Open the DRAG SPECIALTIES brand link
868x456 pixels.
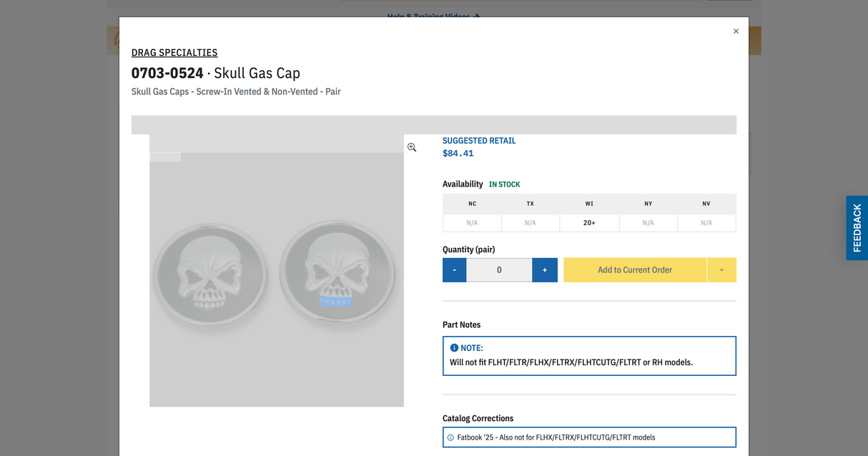pyautogui.click(x=174, y=52)
